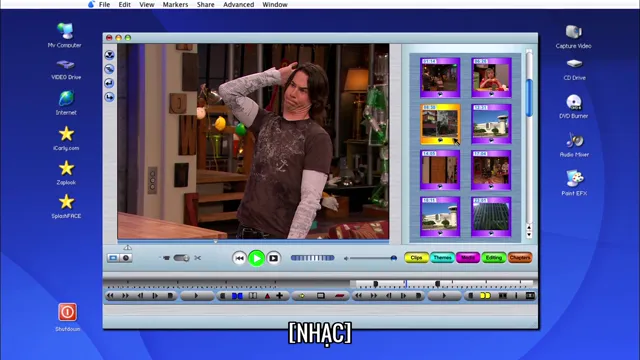Switch to the clock timeline view toggle

point(126,258)
